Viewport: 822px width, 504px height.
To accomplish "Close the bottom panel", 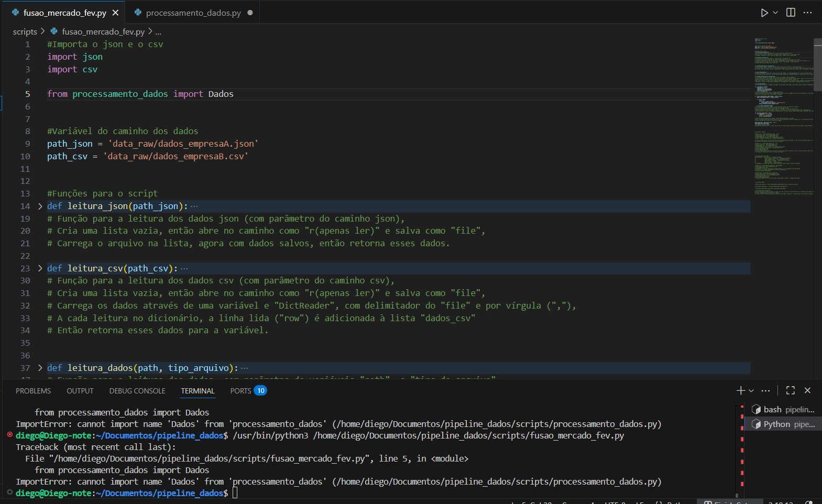I will point(807,390).
